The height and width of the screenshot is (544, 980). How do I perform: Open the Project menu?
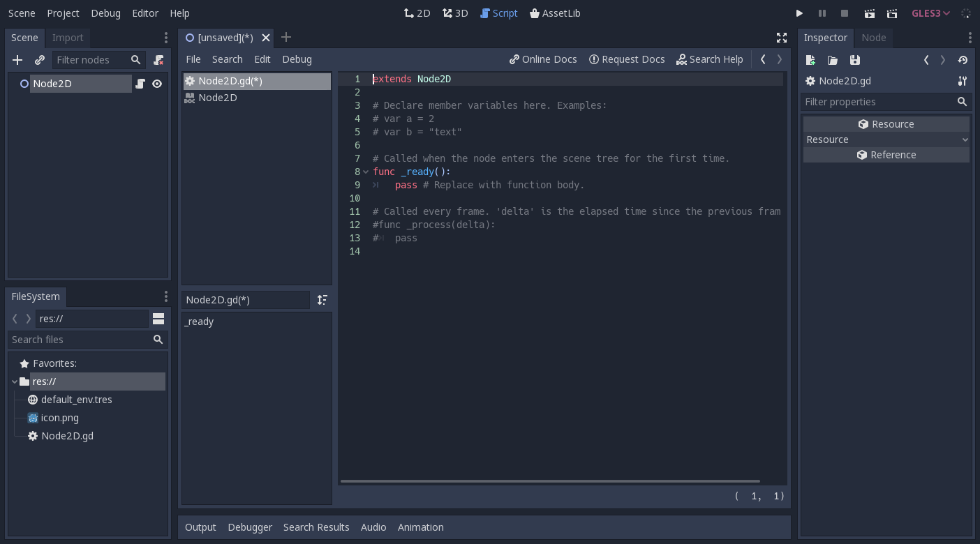tap(63, 13)
